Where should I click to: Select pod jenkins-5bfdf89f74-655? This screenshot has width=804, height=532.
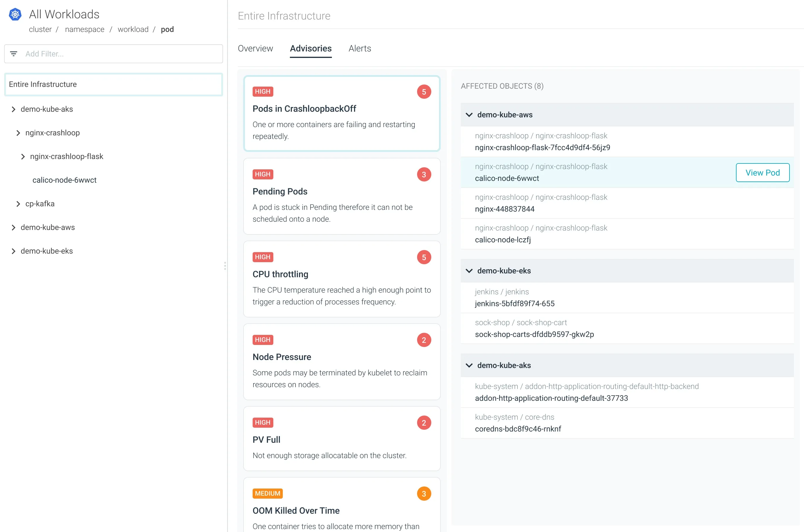[627, 298]
